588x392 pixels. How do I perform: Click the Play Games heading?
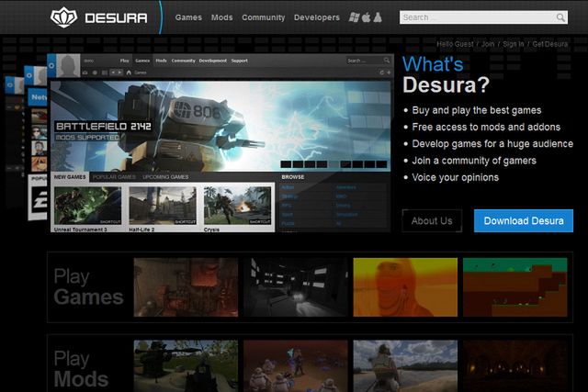[x=88, y=287]
